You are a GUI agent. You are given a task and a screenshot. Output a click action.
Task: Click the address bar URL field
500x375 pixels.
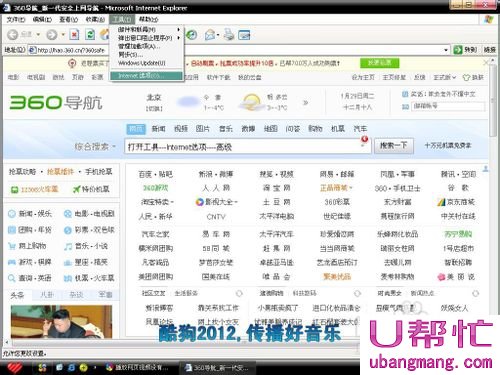point(238,50)
